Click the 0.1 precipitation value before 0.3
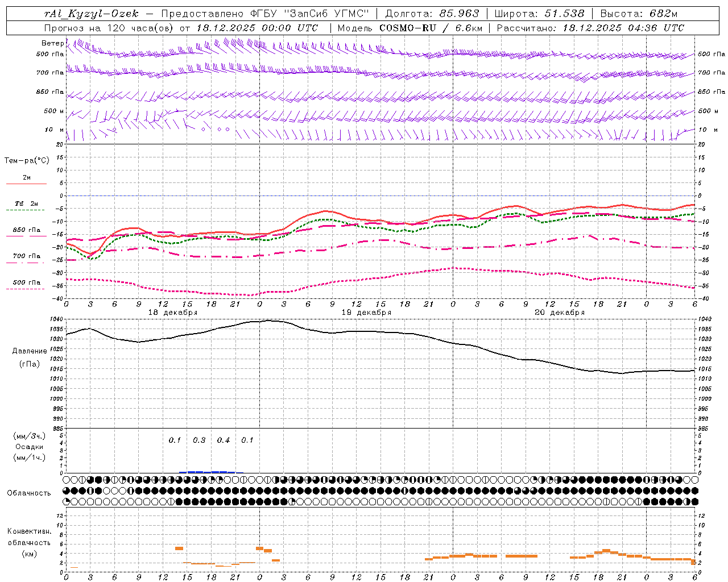The width and height of the screenshot is (728, 582). coord(175,440)
